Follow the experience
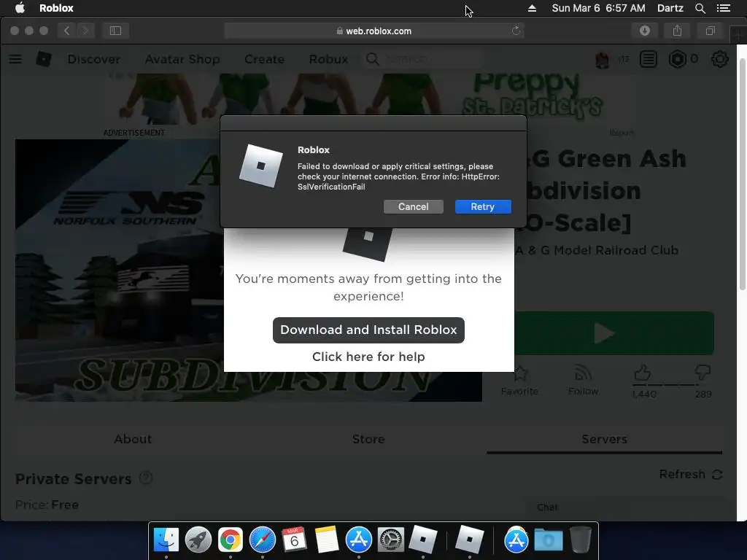747x560 pixels. [x=583, y=381]
